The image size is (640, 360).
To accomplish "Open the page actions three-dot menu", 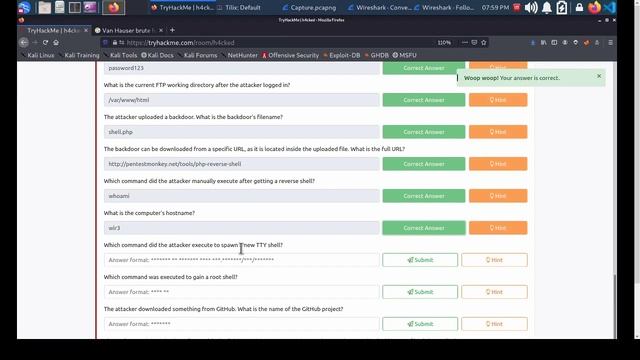I will (x=464, y=42).
